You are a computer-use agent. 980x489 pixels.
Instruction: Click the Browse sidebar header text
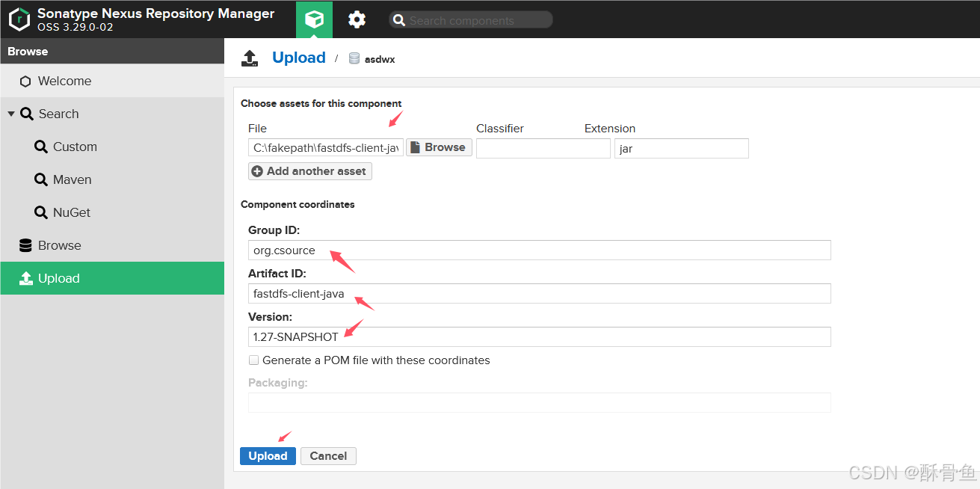pos(28,52)
